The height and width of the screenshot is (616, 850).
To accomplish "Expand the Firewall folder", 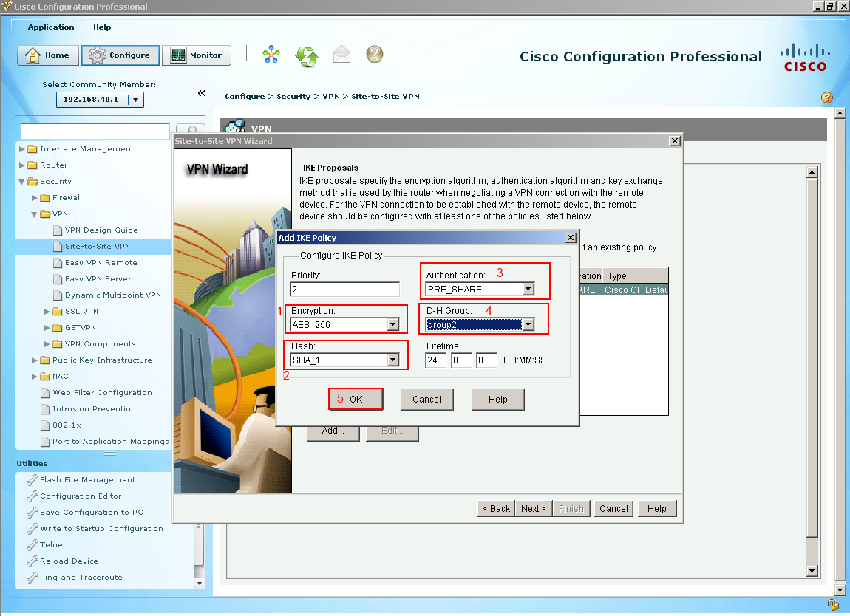I will pyautogui.click(x=35, y=198).
